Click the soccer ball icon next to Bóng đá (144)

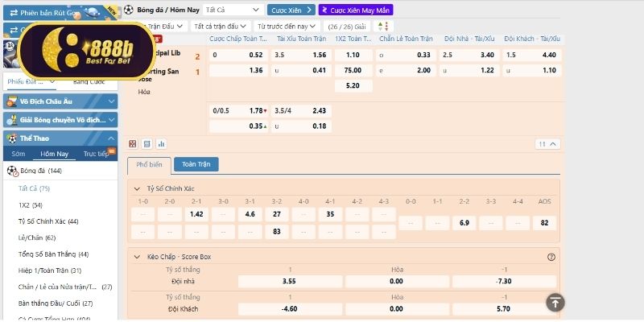[x=12, y=171]
